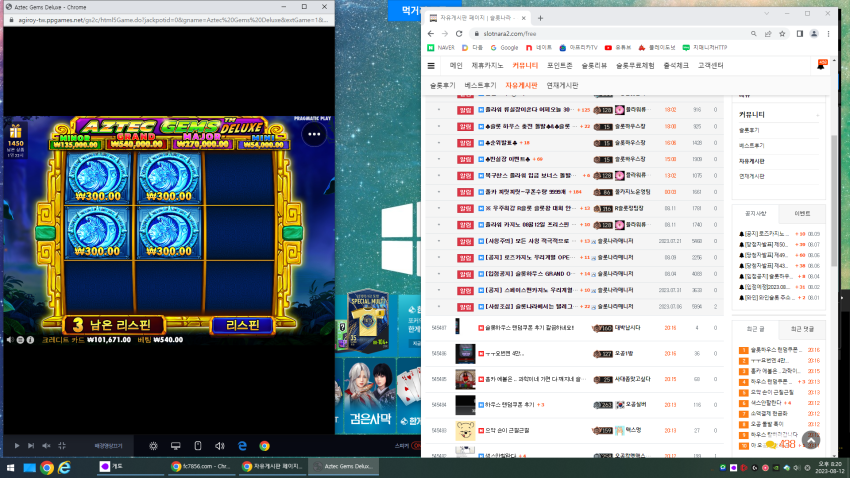
Task: Open the 아프리카TV bookmark
Action: pyautogui.click(x=578, y=48)
